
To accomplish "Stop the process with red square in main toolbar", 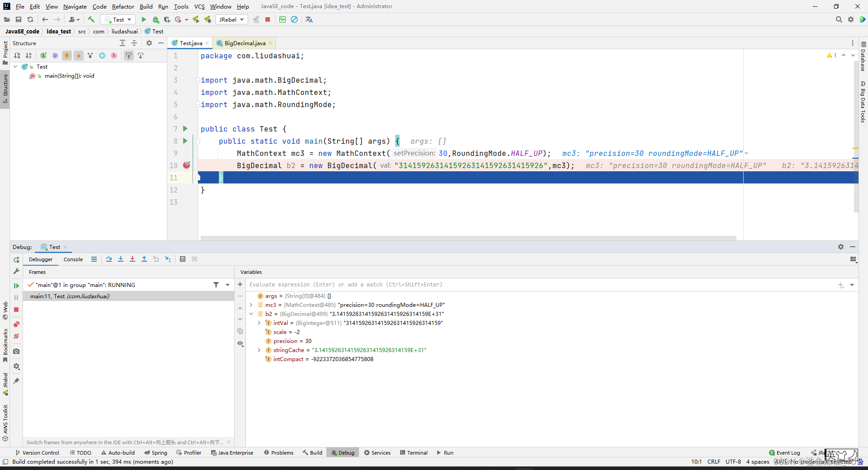I will 268,19.
